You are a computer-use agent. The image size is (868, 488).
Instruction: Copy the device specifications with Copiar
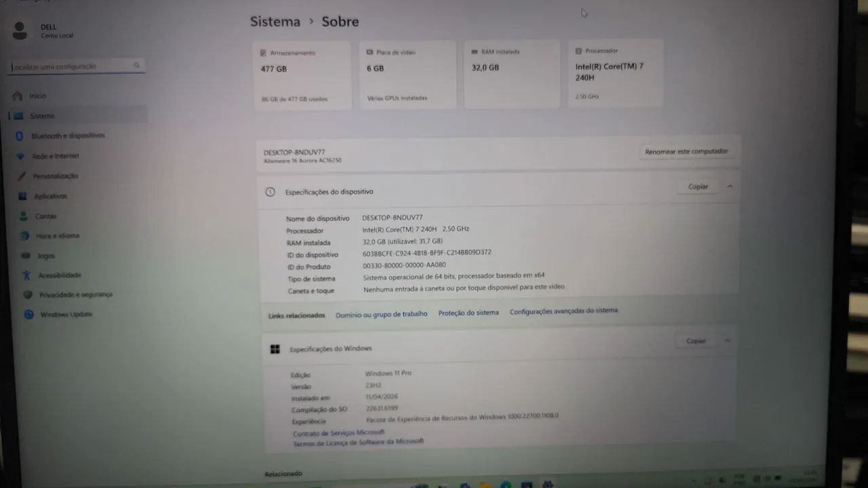coord(698,186)
